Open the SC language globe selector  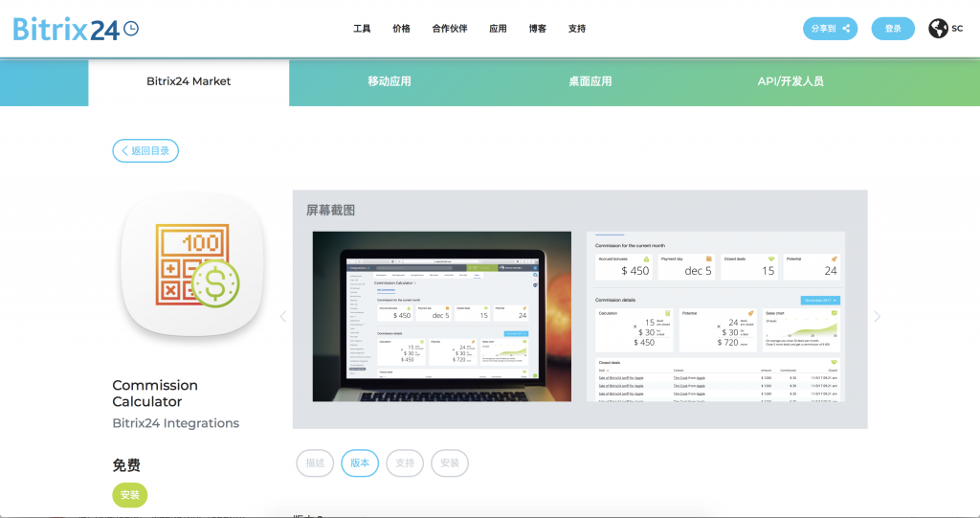tap(946, 29)
